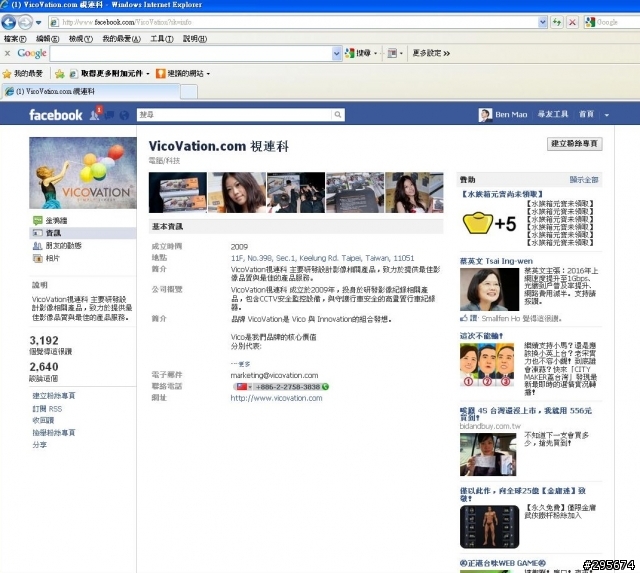This screenshot has height=573, width=640.
Task: Open the Google toolbar page tools dropdown icon
Action: click(395, 53)
